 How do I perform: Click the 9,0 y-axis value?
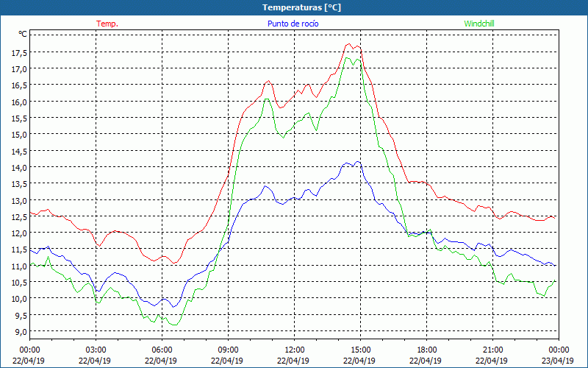(x=21, y=332)
